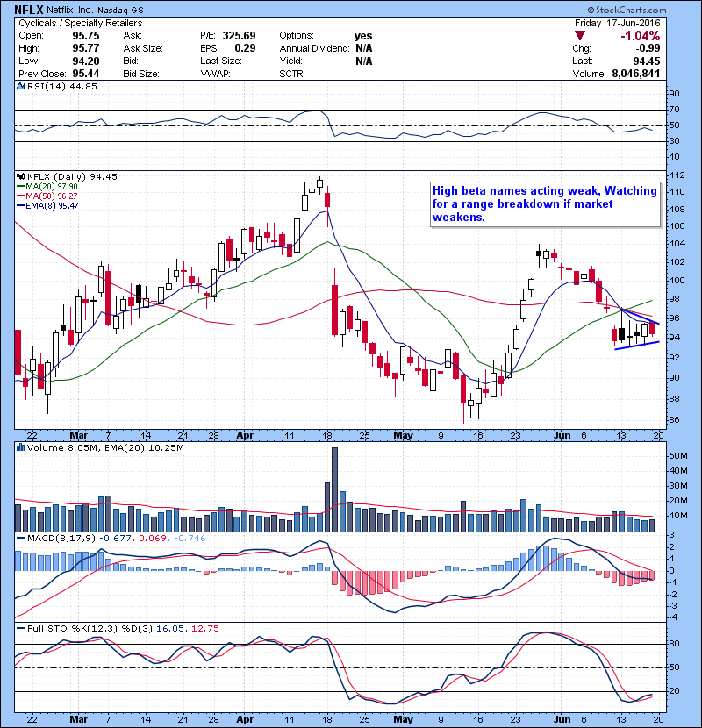Image resolution: width=702 pixels, height=728 pixels.
Task: Click the Mar label on the bottom date axis
Action: coord(78,719)
